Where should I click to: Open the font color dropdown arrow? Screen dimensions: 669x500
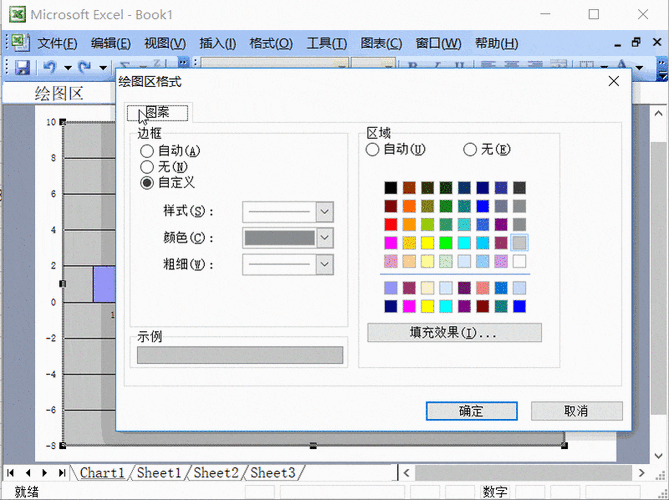639,67
